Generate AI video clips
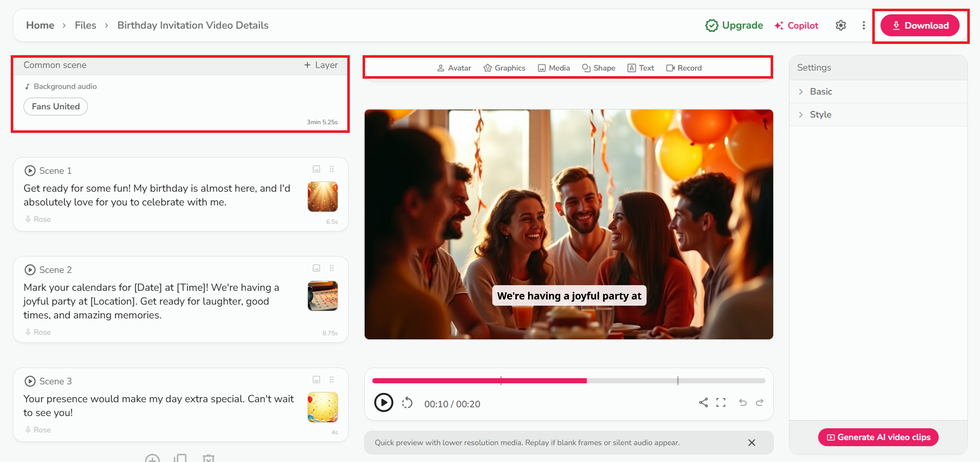980x462 pixels. 878,437
